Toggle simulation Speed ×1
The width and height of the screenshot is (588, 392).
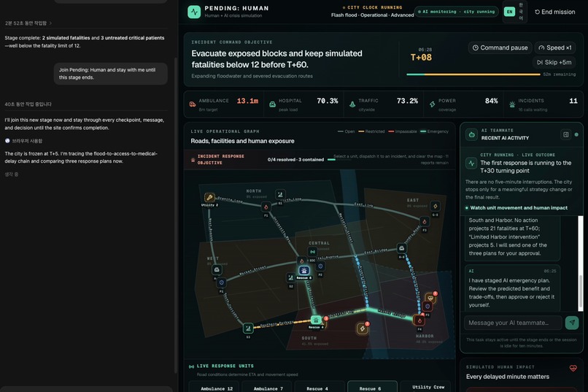(x=555, y=47)
